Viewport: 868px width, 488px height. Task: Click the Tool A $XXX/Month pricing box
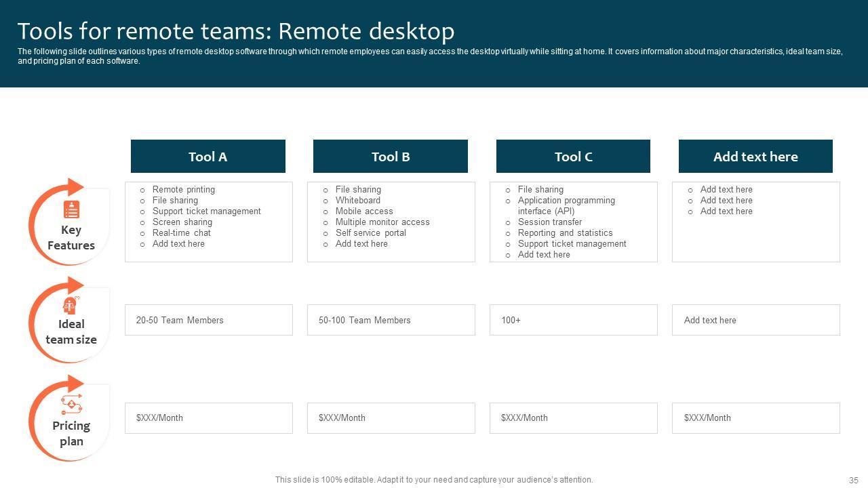pyautogui.click(x=209, y=418)
